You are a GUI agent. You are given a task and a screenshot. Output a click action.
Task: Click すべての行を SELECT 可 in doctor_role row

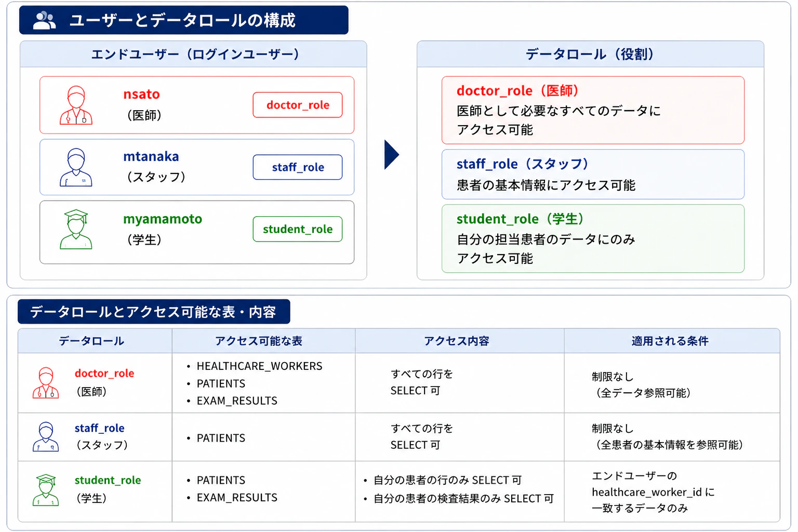click(x=421, y=382)
